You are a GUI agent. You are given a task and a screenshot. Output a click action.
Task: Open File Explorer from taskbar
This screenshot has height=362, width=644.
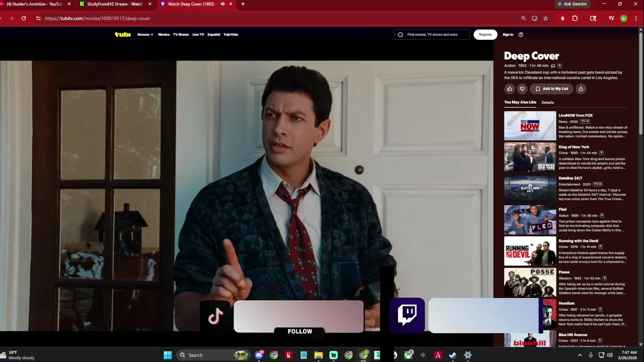point(318,355)
